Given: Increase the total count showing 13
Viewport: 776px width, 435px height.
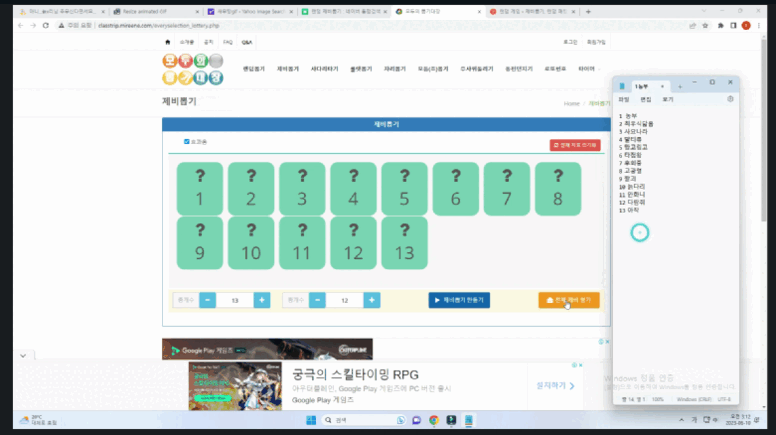Looking at the screenshot, I should click(262, 300).
